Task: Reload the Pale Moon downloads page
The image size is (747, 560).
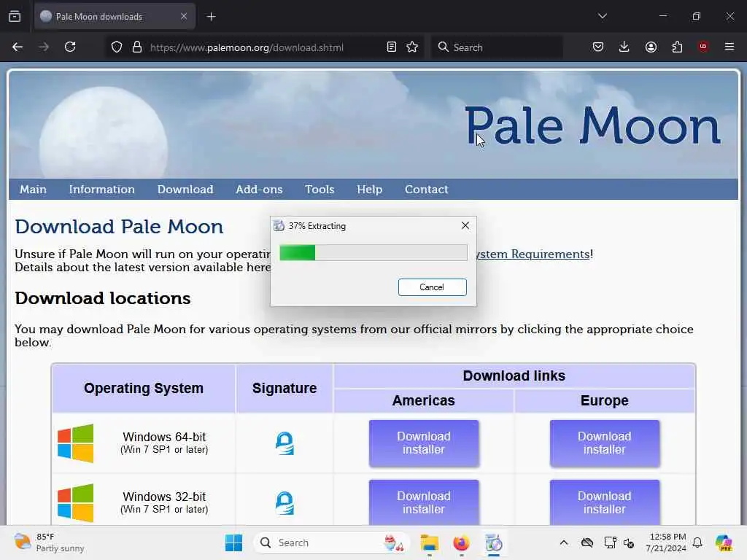Action: pos(70,47)
